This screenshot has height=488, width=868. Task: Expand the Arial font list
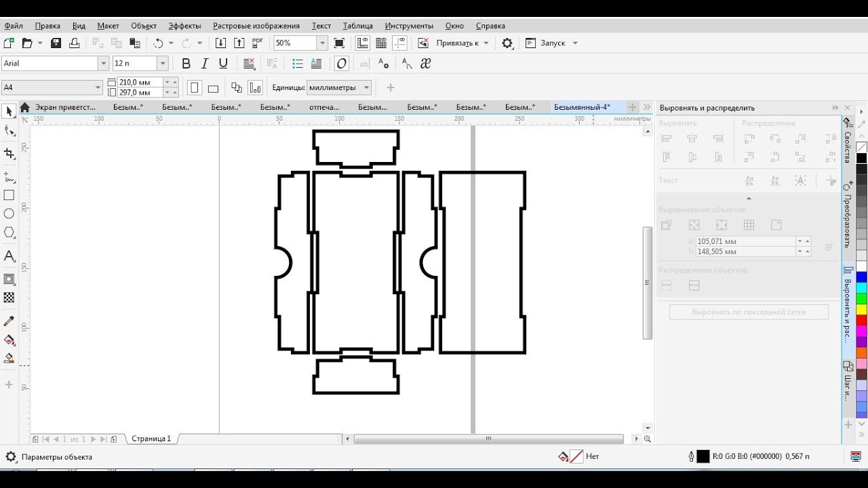point(104,64)
